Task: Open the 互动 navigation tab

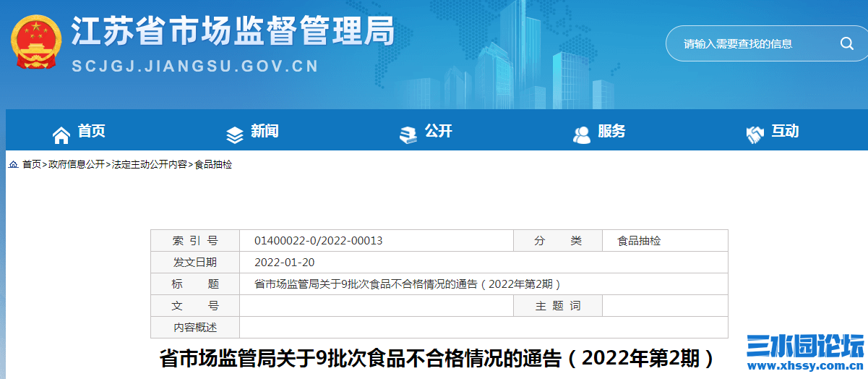Action: point(786,132)
